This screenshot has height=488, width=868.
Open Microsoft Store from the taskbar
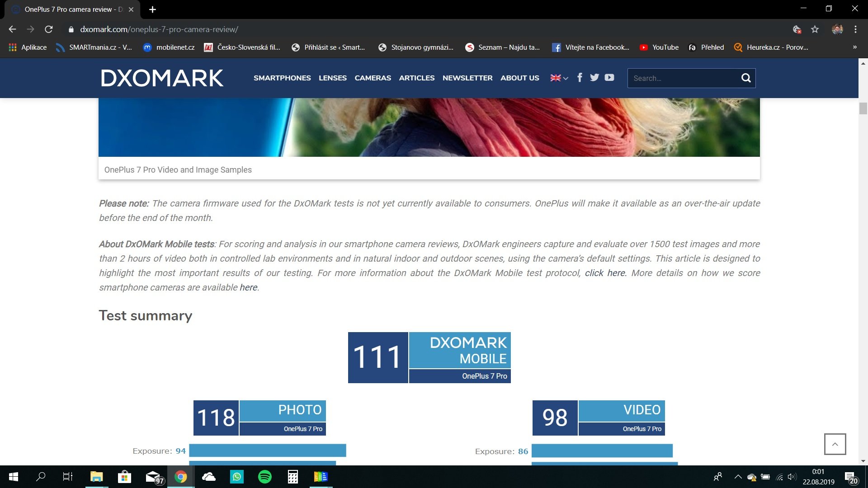pyautogui.click(x=124, y=477)
